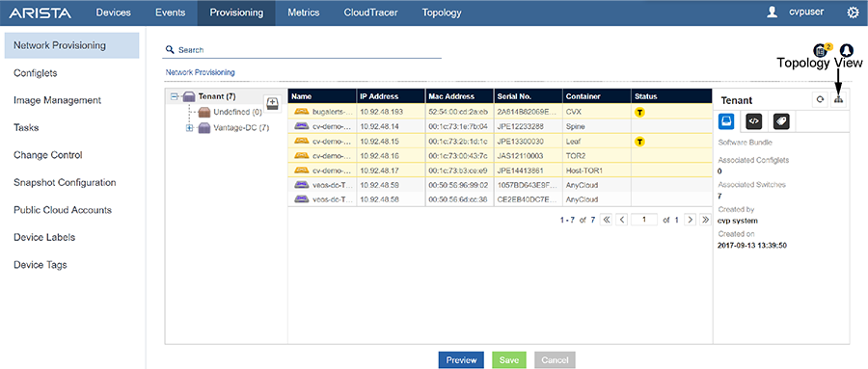Sort by the Mac Address column header

pos(459,96)
